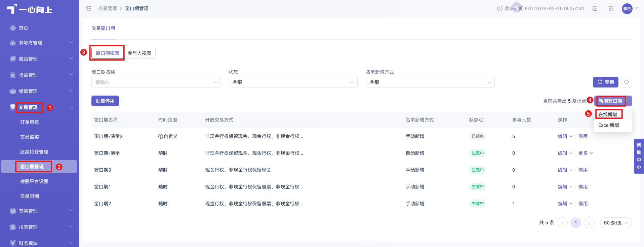Go to previous page arrow

pyautogui.click(x=562, y=223)
